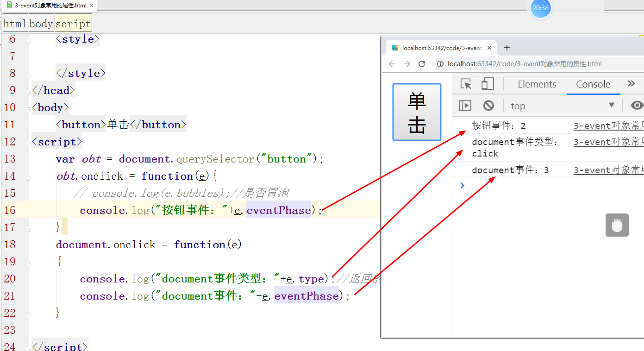Expand hidden DevTools panels with the chevron

631,84
